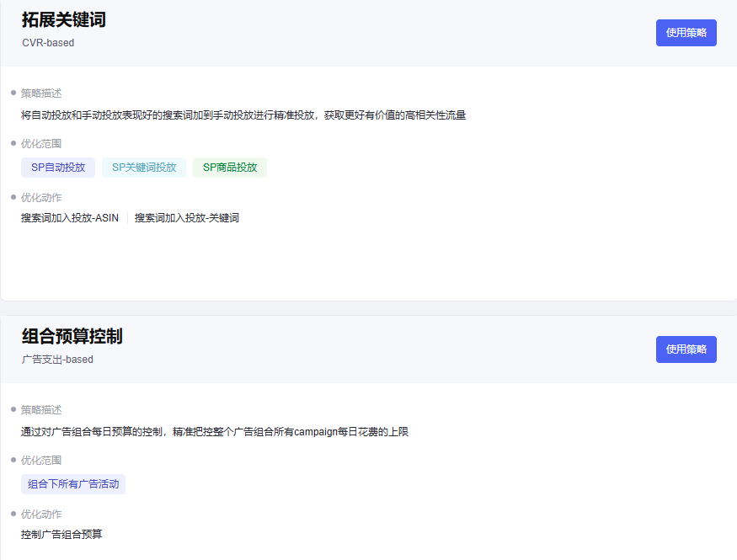The width and height of the screenshot is (737, 560).
Task: Open the 组合预算控制 strategy title
Action: [x=71, y=336]
